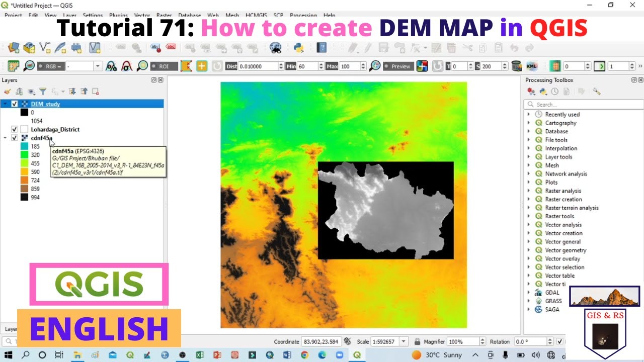The height and width of the screenshot is (362, 644).
Task: Click the Recently used toolbox item
Action: 562,115
